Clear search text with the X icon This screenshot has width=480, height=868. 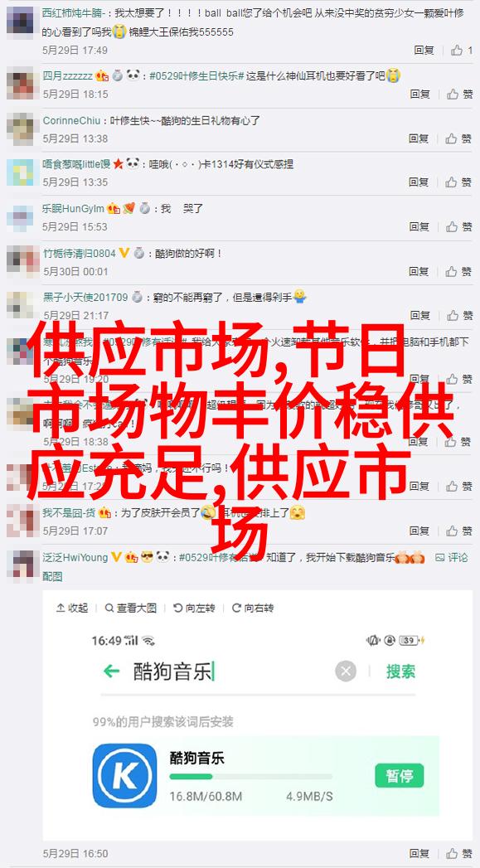click(346, 672)
